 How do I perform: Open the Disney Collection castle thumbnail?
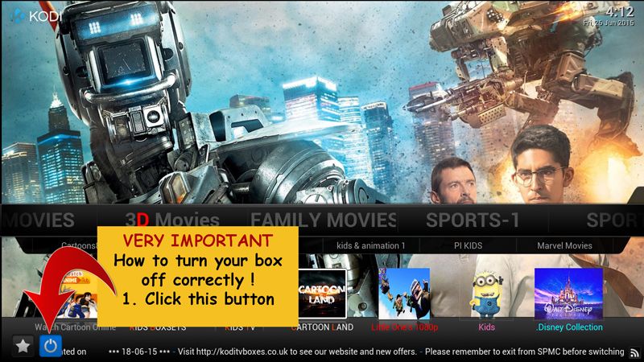point(569,294)
